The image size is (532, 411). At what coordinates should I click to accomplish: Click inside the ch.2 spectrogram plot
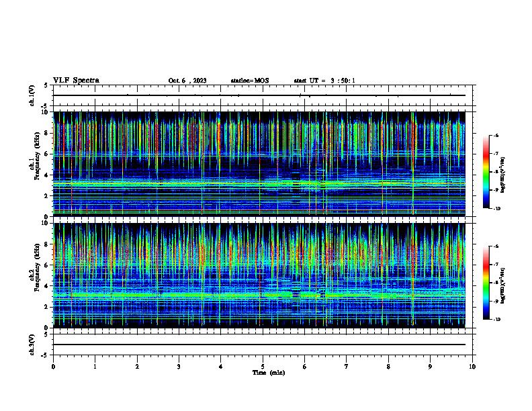tap(259, 275)
